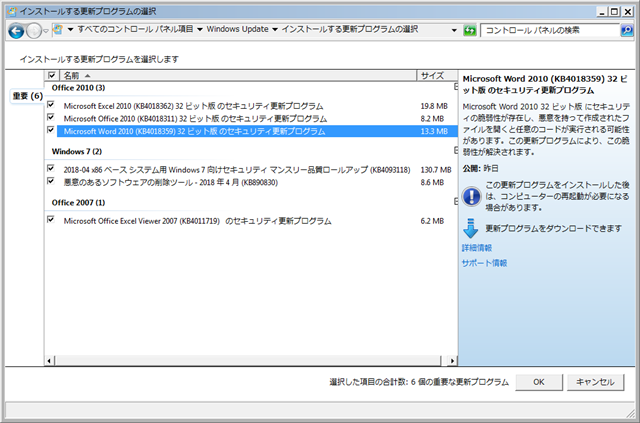Click the horizontal scrollbar track

pos(248,361)
